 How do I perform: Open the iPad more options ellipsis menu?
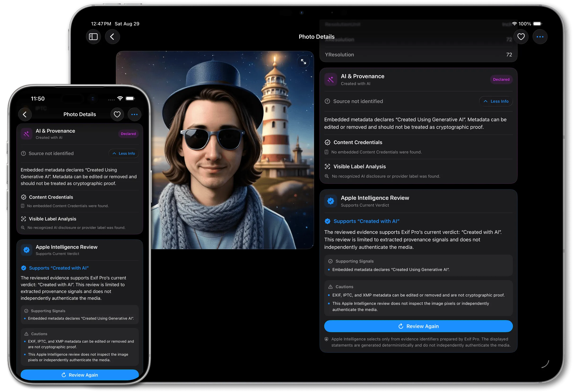click(x=540, y=37)
